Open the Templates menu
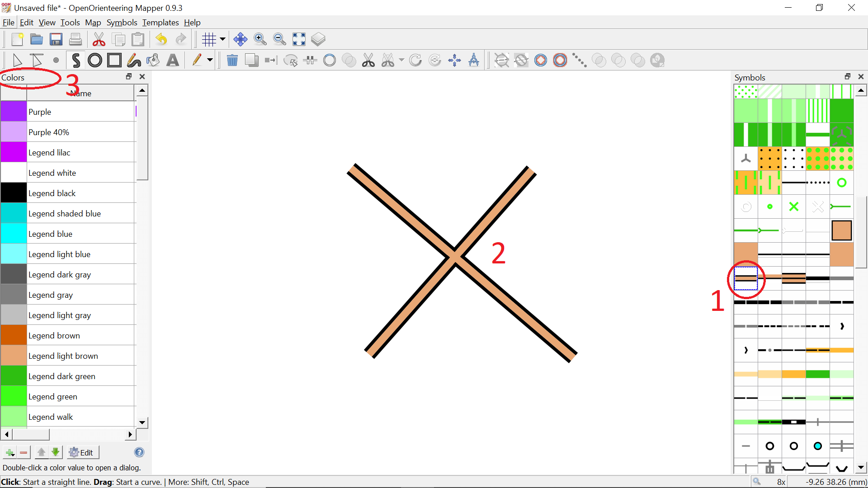The image size is (868, 488). tap(160, 23)
